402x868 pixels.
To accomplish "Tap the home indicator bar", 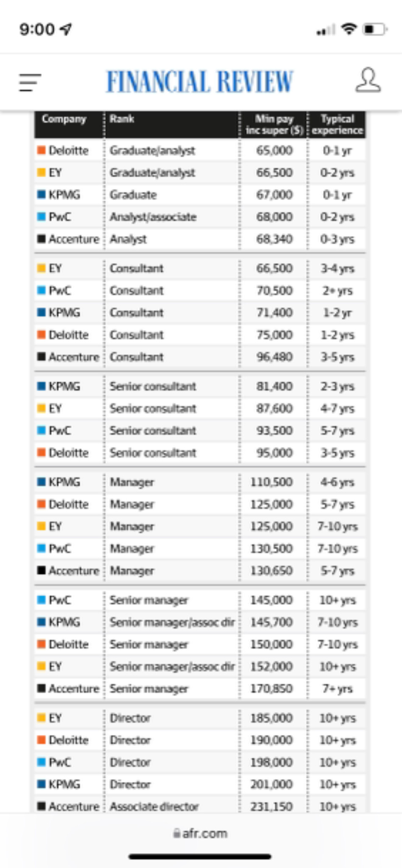I will 200,857.
